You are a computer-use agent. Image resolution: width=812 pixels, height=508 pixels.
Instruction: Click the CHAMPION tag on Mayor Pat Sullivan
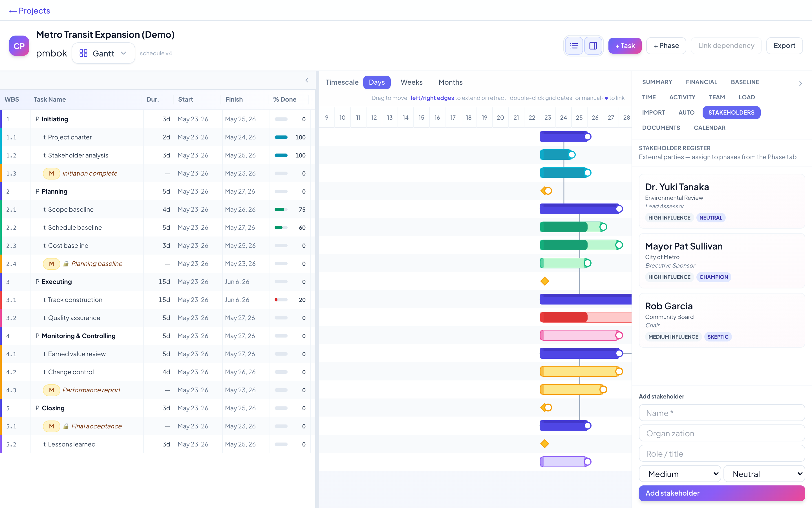click(x=713, y=277)
